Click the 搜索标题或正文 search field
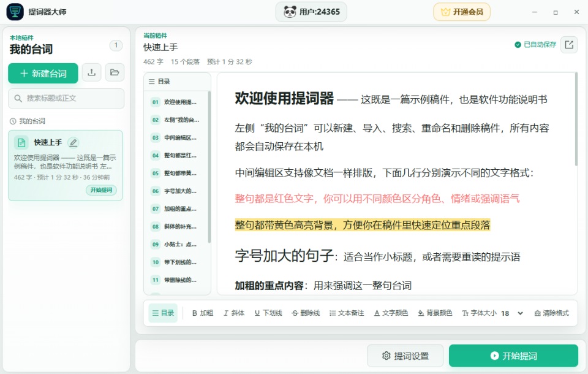This screenshot has width=588, height=374. [66, 98]
